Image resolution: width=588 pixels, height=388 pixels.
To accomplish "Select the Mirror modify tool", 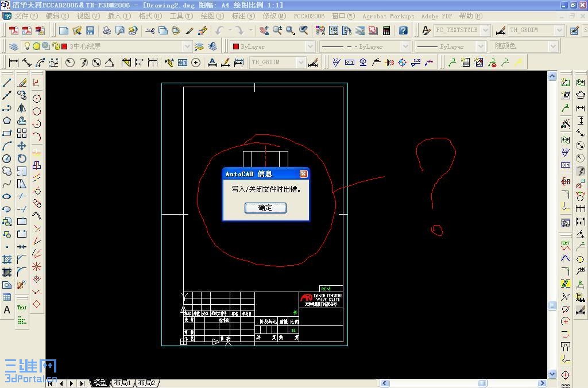I will (x=22, y=108).
